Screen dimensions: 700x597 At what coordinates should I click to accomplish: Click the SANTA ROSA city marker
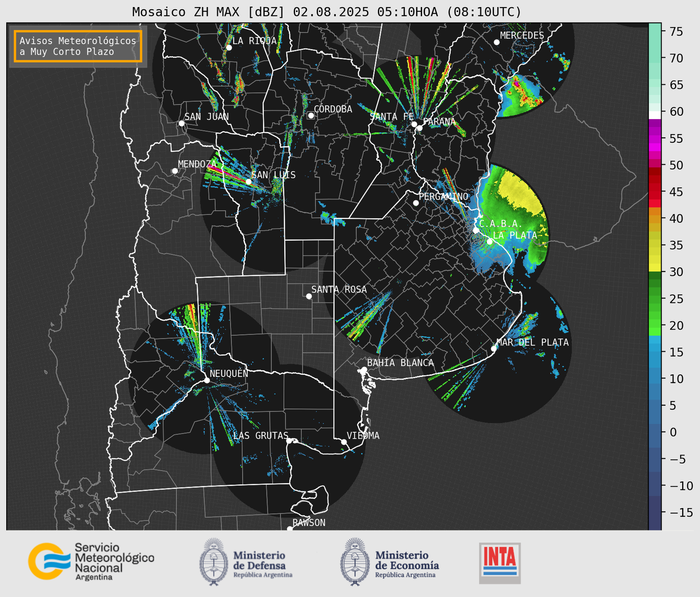point(309,296)
